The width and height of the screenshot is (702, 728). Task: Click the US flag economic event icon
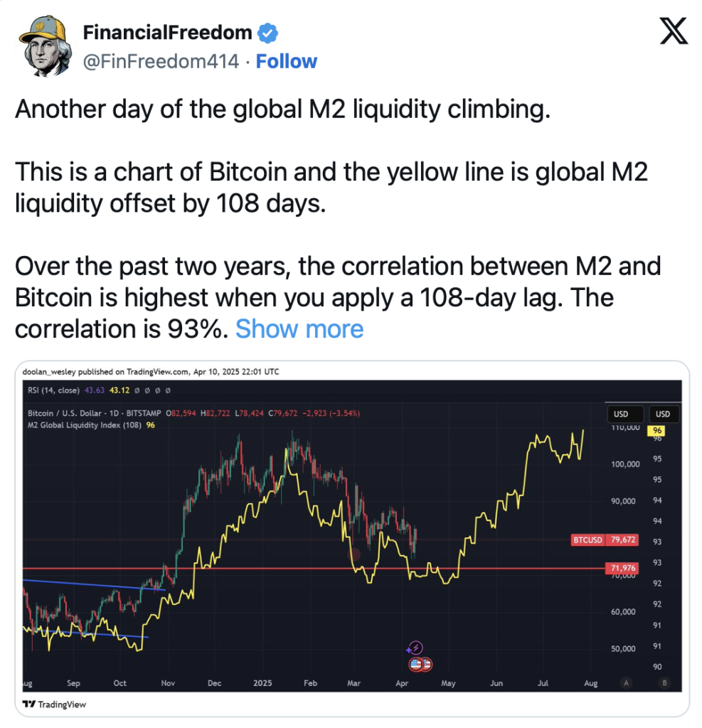[x=420, y=665]
